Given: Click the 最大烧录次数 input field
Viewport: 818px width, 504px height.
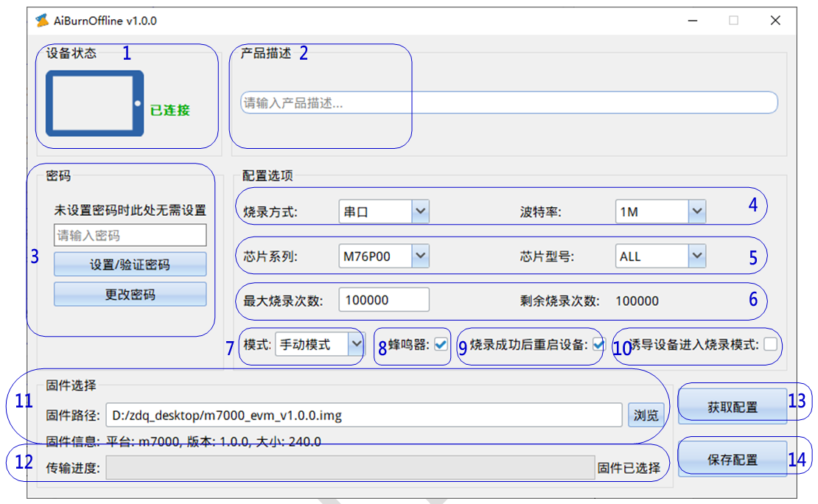Looking at the screenshot, I should click(384, 301).
